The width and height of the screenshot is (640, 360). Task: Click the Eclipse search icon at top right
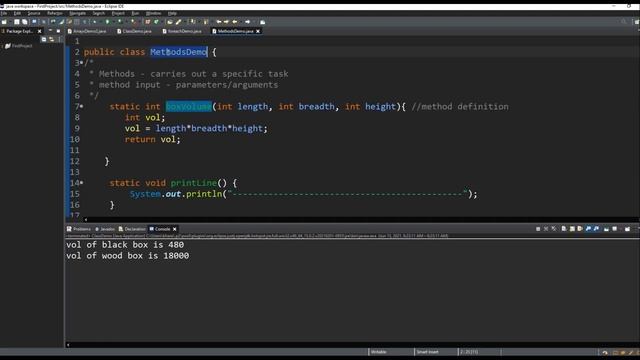623,22
